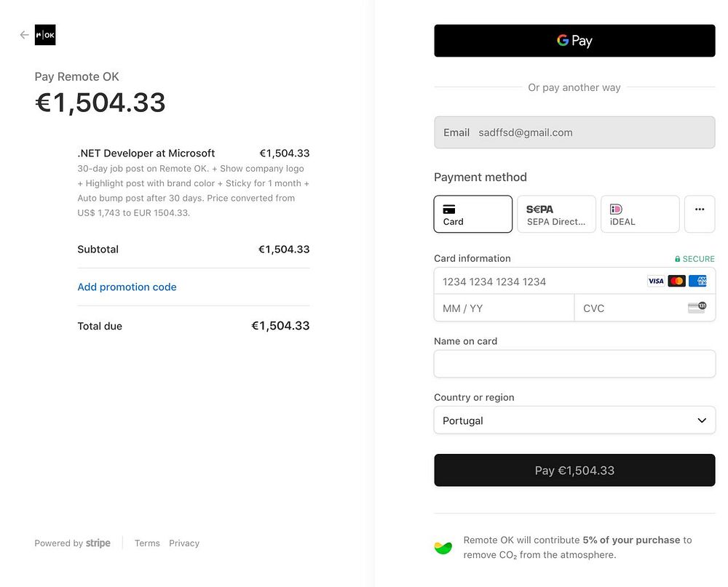The image size is (728, 587).
Task: Click the Name on card field
Action: pos(574,364)
